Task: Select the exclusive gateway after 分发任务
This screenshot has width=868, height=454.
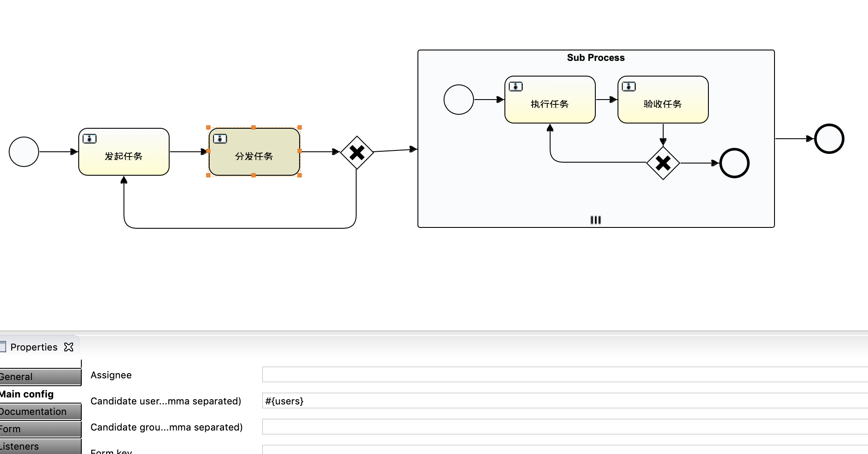Action: tap(357, 153)
